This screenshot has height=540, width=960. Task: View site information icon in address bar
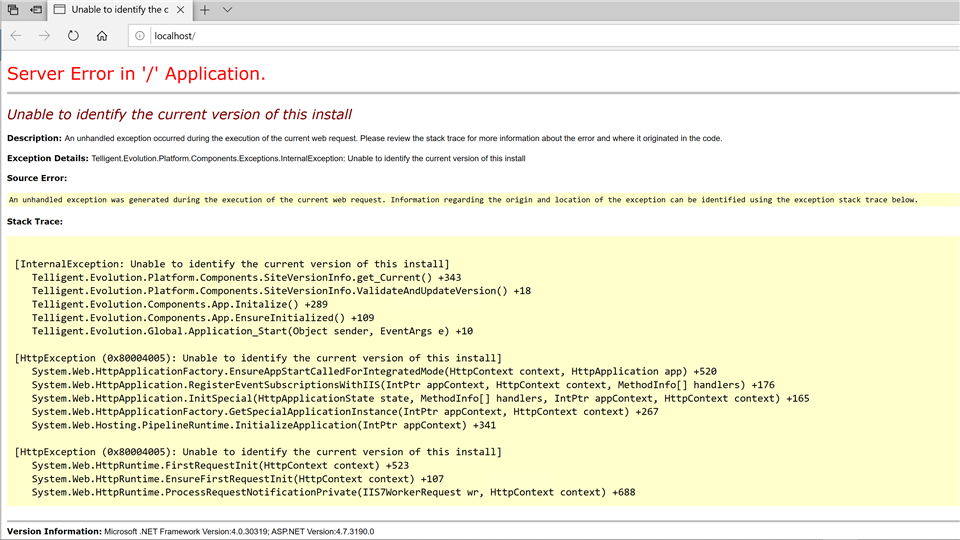pyautogui.click(x=140, y=36)
